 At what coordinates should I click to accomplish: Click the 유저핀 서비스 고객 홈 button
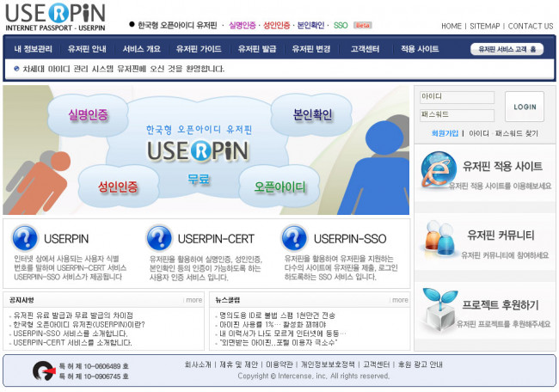[x=507, y=49]
